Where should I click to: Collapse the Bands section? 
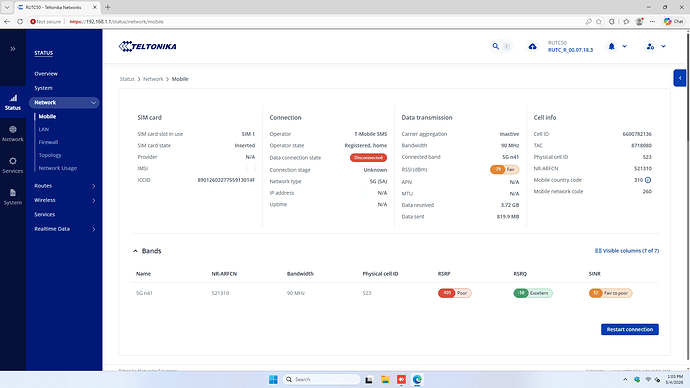[x=135, y=251]
